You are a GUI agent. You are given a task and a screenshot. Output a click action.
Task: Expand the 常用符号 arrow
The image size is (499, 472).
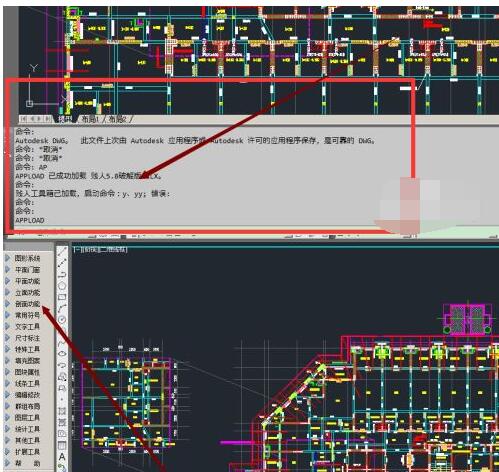8,315
